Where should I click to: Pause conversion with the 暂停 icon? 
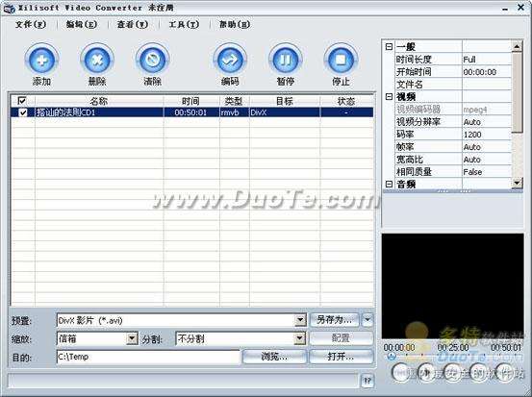286,60
